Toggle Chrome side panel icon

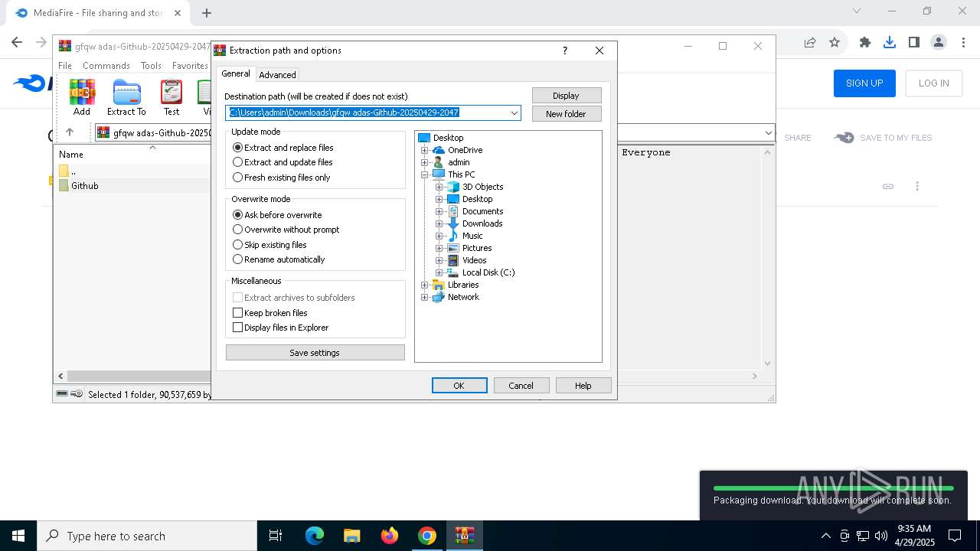[x=914, y=42]
